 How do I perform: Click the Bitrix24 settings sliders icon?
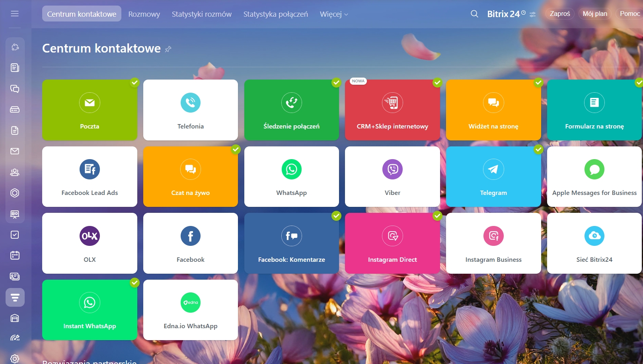click(533, 14)
